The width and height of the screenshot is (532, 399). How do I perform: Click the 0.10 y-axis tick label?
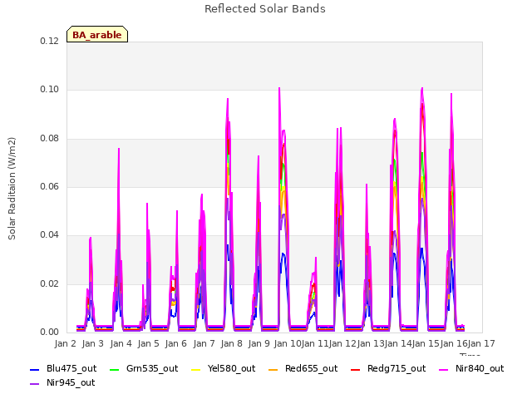(50, 90)
